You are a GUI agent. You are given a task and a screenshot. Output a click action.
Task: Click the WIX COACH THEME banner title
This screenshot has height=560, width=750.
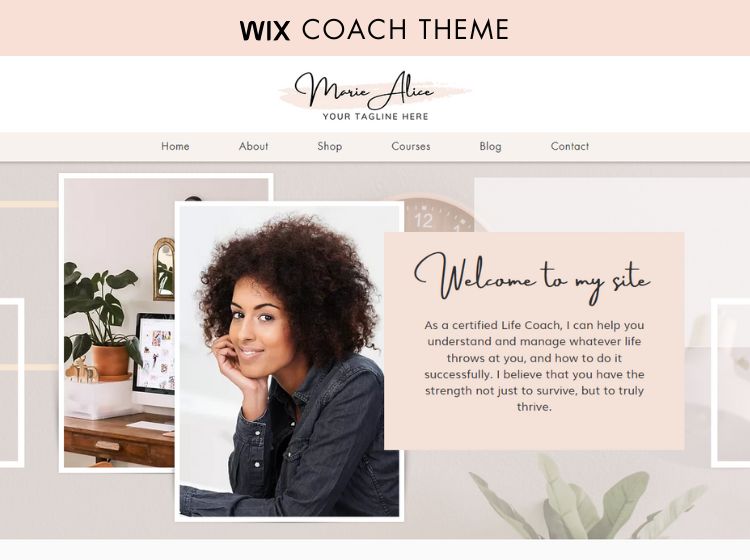[375, 29]
